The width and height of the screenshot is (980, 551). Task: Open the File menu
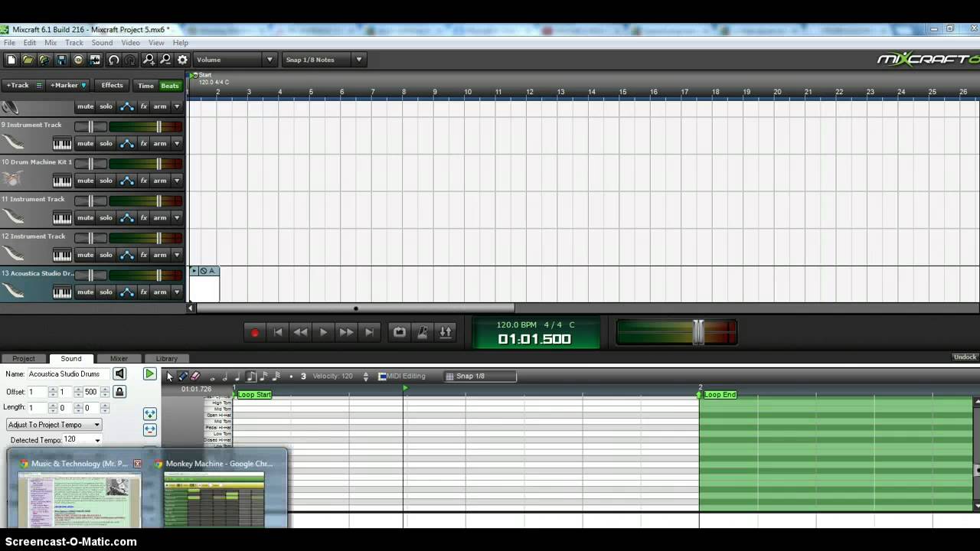tap(9, 43)
